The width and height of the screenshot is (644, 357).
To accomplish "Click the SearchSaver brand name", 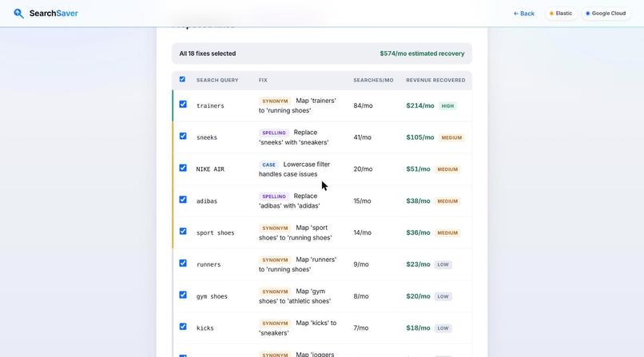I will coord(54,14).
